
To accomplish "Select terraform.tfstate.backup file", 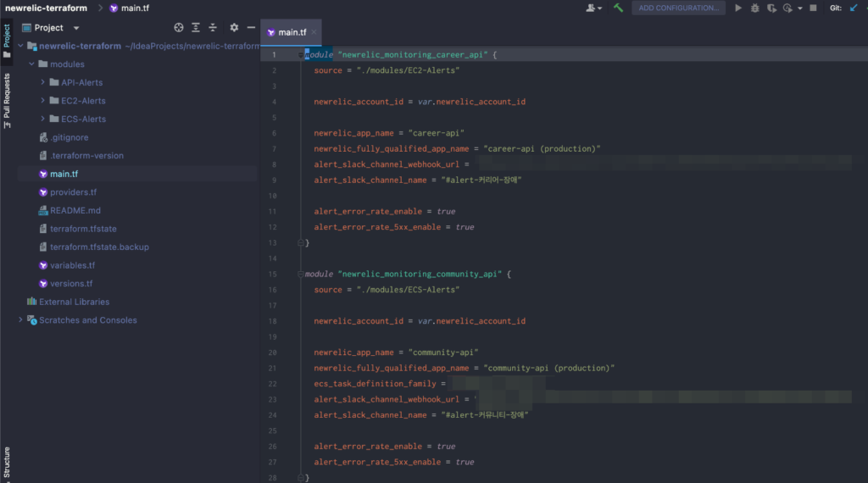I will 94,247.
